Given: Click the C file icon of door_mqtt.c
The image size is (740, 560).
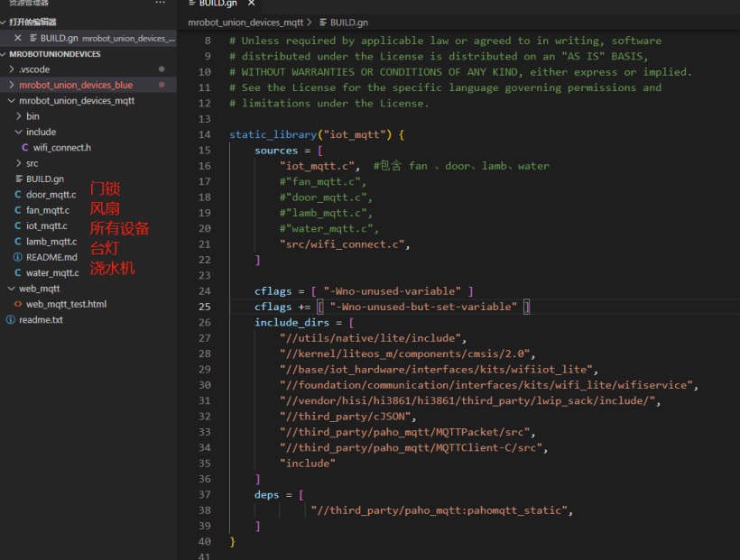Looking at the screenshot, I should 17,195.
